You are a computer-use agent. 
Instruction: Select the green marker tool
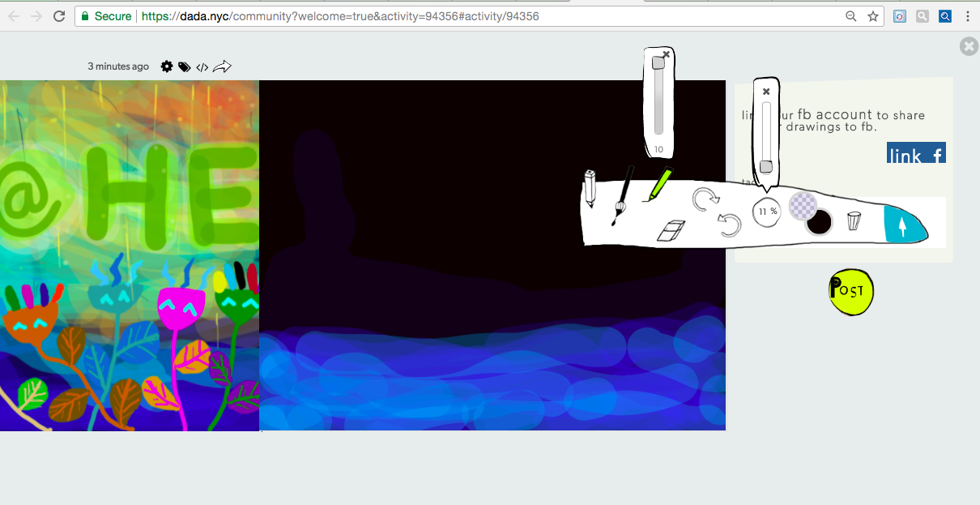point(659,184)
